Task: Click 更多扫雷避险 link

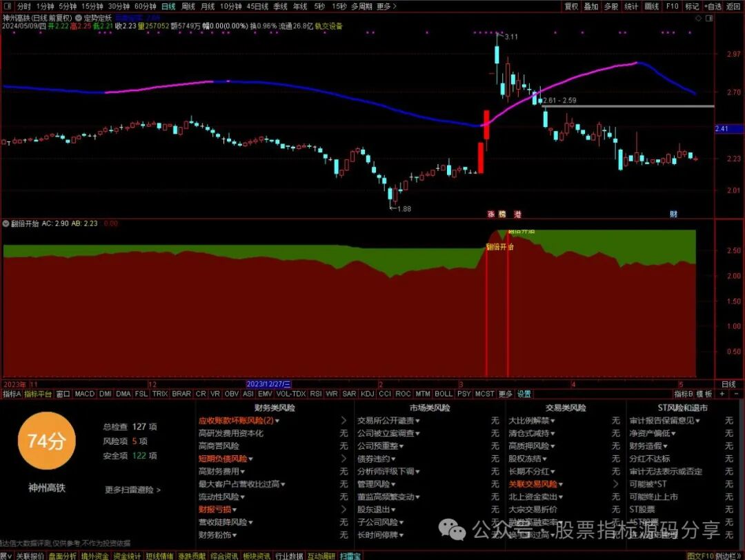Action: pos(132,489)
